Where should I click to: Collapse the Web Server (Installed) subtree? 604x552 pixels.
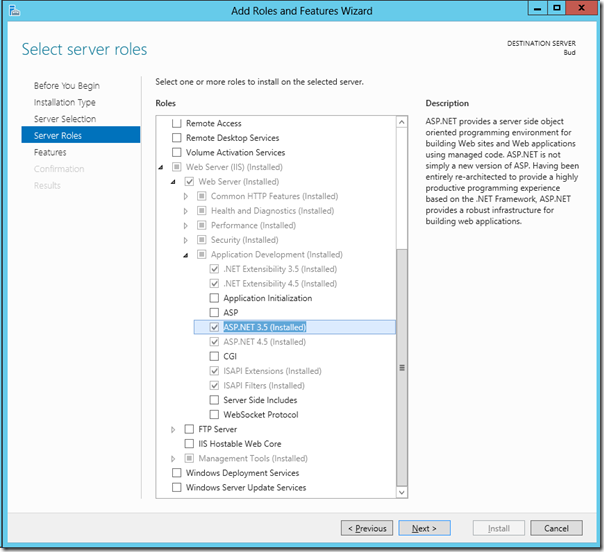[173, 182]
